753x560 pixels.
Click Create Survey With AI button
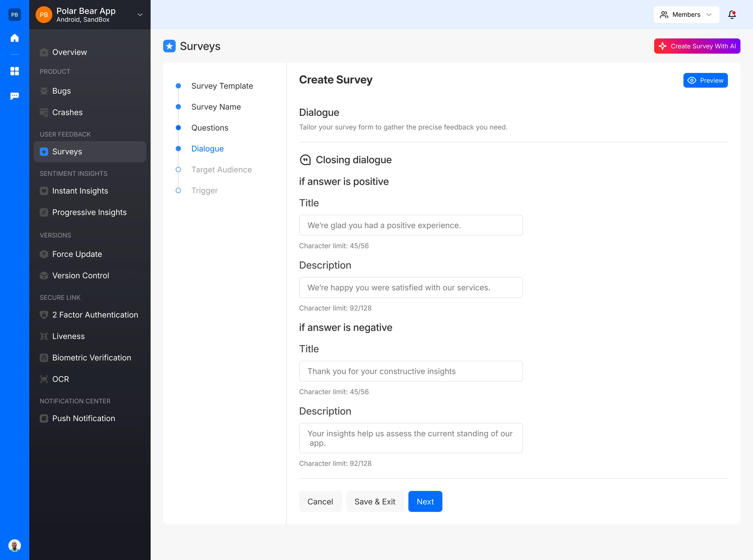tap(697, 46)
